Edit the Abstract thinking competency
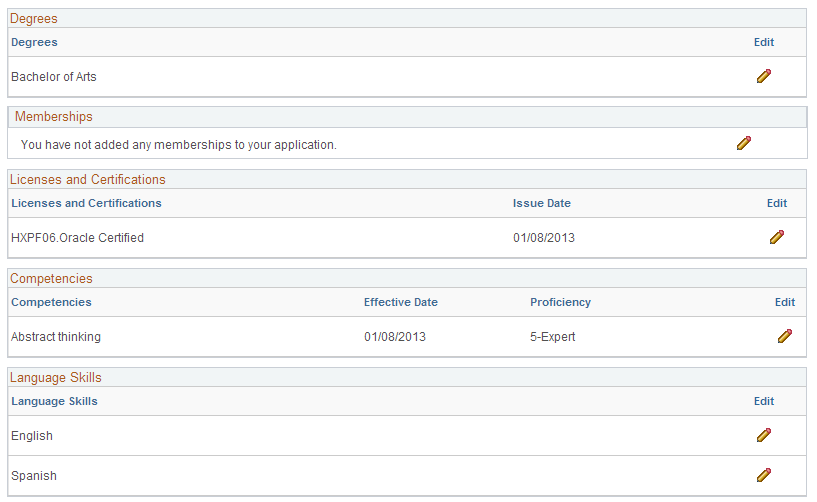 tap(785, 336)
